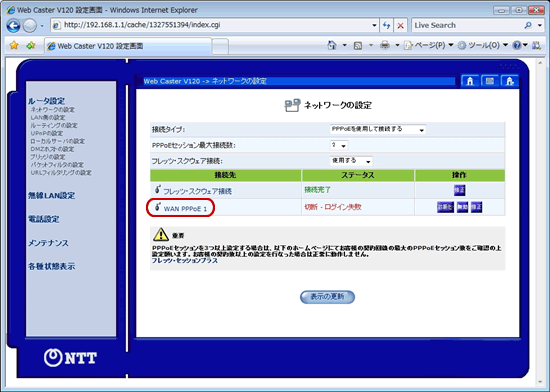Click 無効 icon in WAN PPPoE 1 row

coord(462,207)
